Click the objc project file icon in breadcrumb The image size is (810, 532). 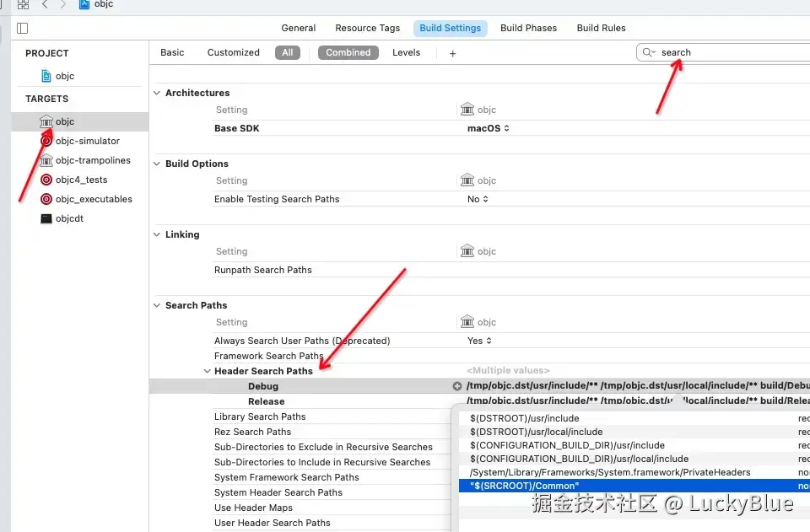point(84,4)
